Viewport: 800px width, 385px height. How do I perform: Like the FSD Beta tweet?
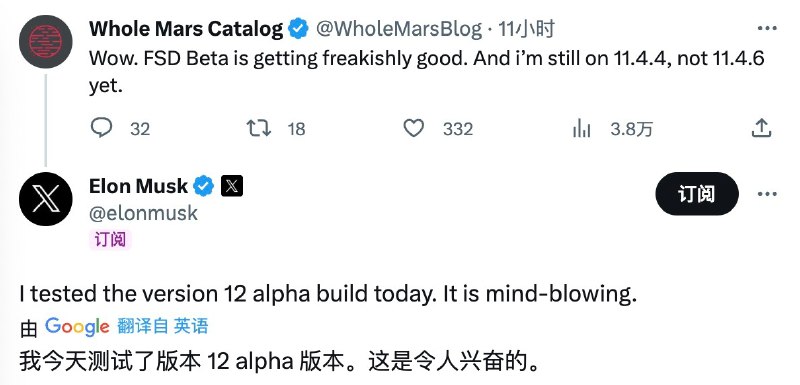coord(413,129)
